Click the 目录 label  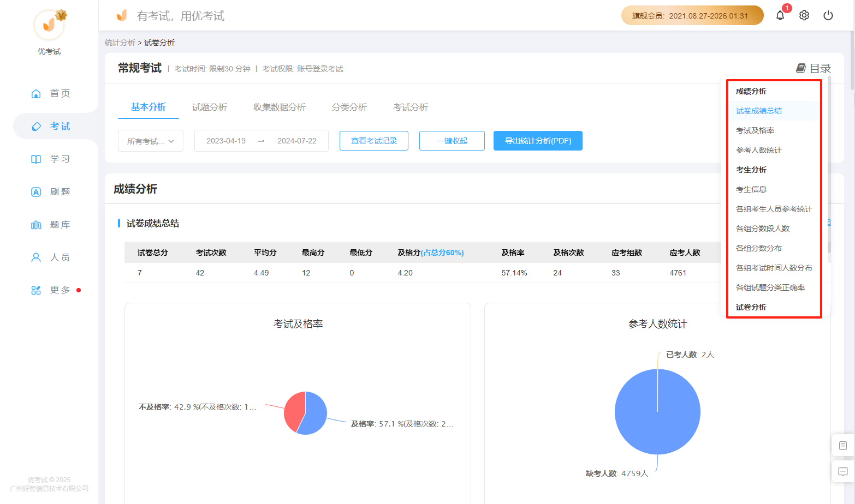pos(820,68)
